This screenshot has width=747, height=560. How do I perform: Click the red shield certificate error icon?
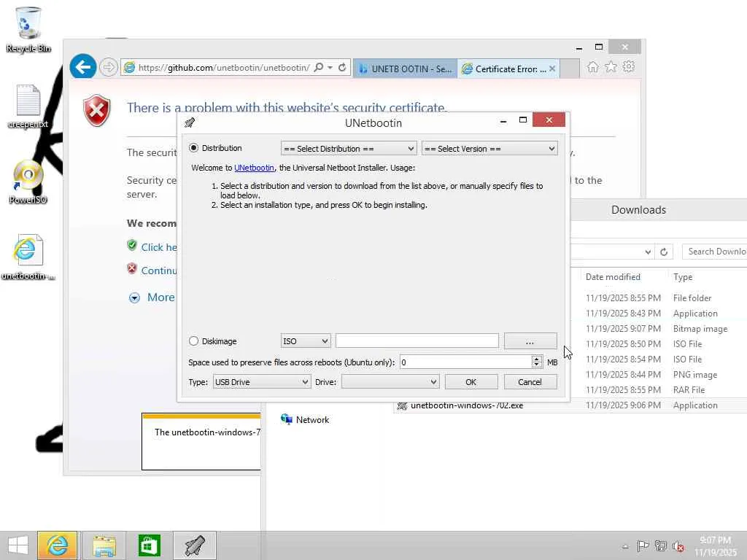[97, 111]
